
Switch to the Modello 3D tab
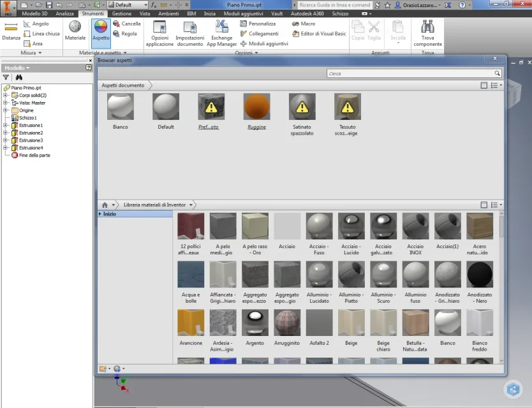tap(34, 13)
